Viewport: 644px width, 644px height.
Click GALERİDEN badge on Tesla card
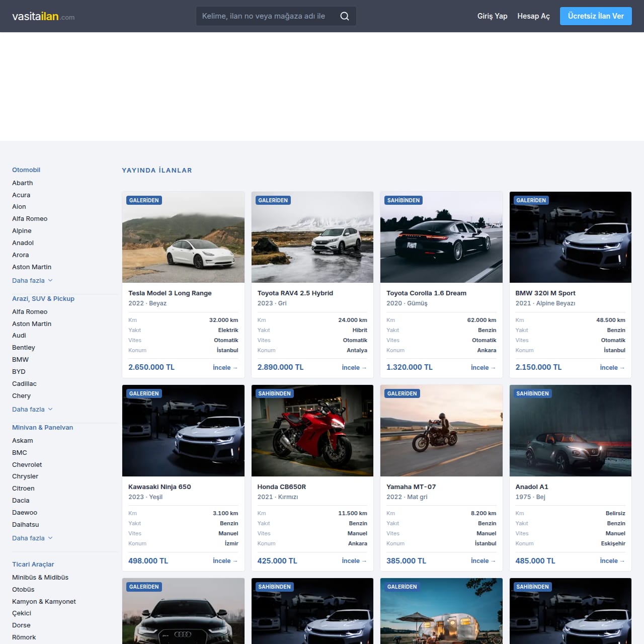(x=144, y=200)
